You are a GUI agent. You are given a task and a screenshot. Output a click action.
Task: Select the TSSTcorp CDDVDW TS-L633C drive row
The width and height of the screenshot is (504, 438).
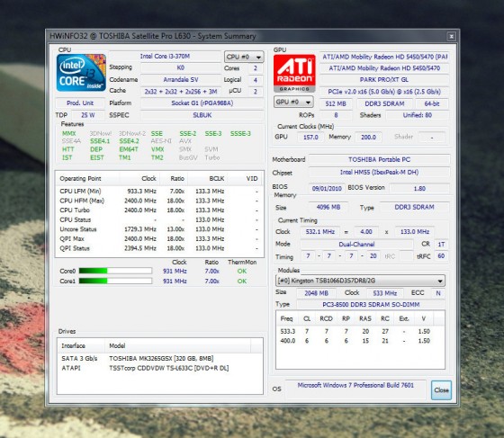pos(160,368)
